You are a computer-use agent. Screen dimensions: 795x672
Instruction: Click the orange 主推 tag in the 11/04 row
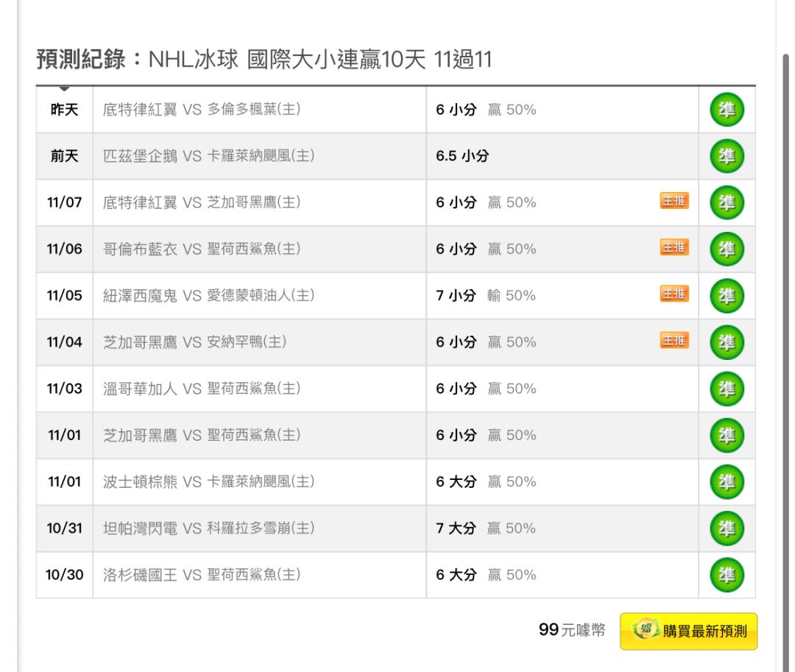coord(674,341)
